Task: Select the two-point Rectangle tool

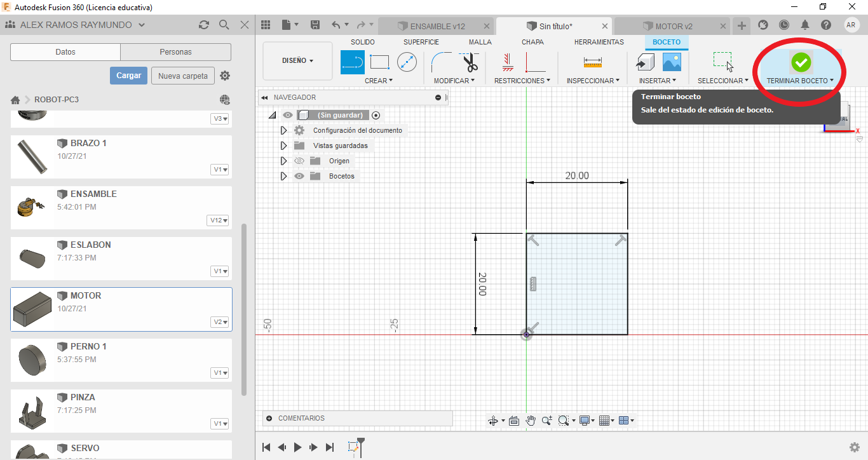Action: coord(379,62)
